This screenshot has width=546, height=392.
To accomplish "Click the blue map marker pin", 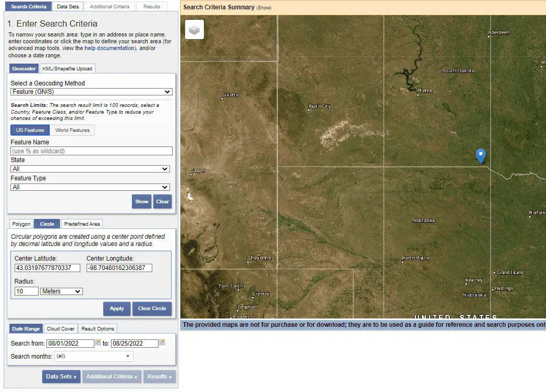I will point(480,155).
